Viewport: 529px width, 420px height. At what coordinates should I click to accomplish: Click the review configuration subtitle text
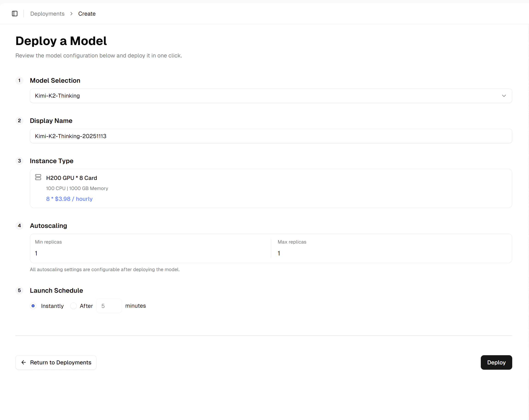click(x=99, y=56)
